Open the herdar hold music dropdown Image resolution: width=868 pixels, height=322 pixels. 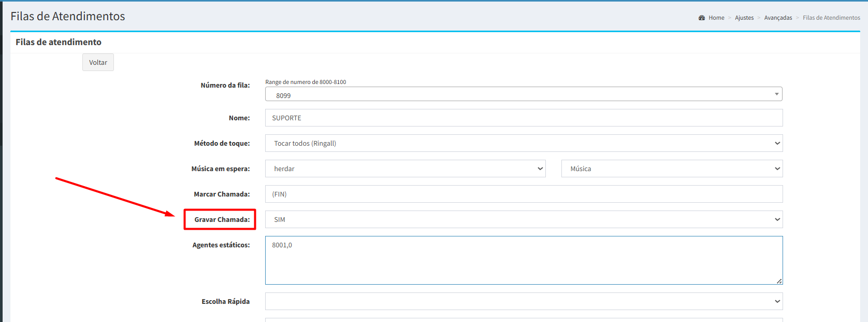coord(405,169)
